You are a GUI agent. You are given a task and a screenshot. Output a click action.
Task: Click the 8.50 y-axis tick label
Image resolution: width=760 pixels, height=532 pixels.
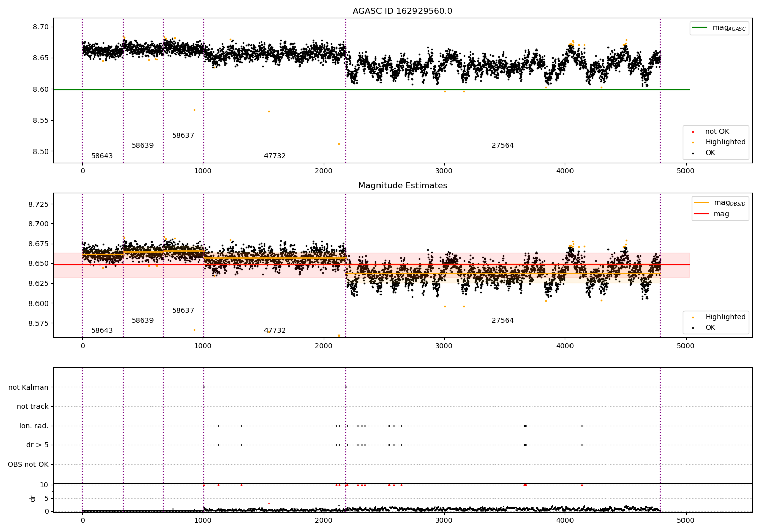point(40,151)
